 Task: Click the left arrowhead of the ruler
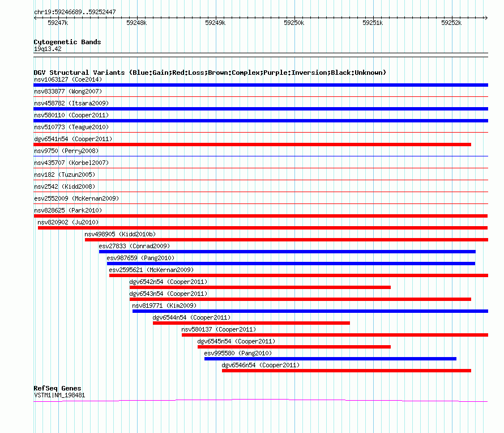click(35, 18)
